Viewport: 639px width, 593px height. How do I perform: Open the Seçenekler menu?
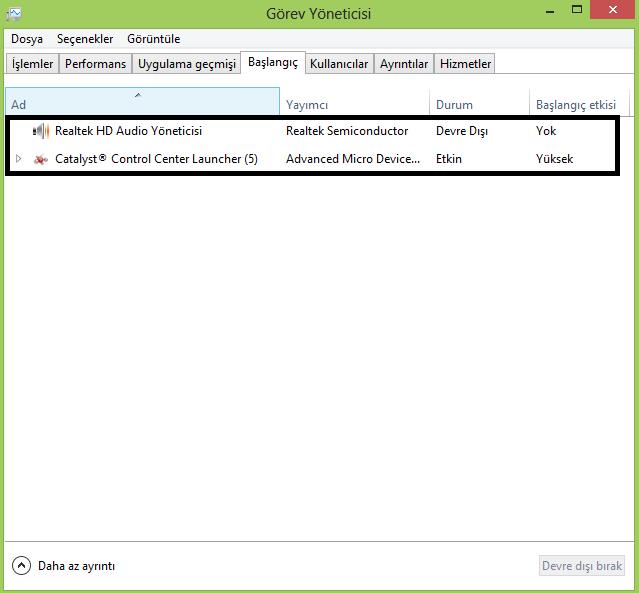coord(85,39)
